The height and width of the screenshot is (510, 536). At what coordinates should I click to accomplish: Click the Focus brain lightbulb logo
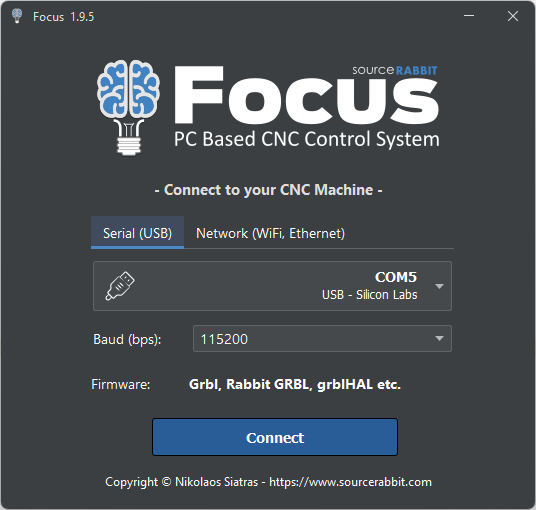(x=129, y=108)
